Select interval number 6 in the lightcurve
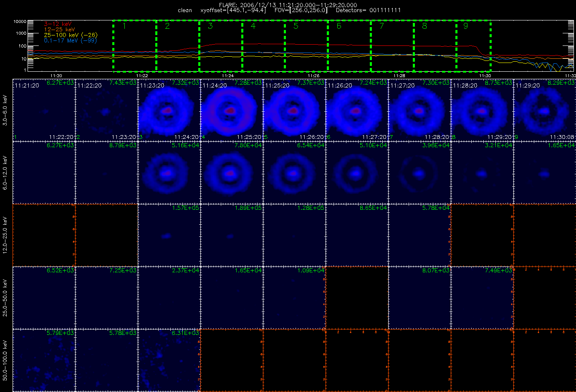 (349, 45)
